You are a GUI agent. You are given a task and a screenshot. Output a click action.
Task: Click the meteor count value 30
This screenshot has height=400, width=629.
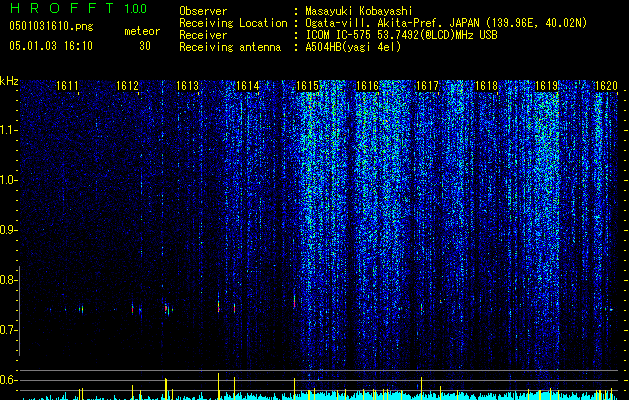tap(145, 46)
